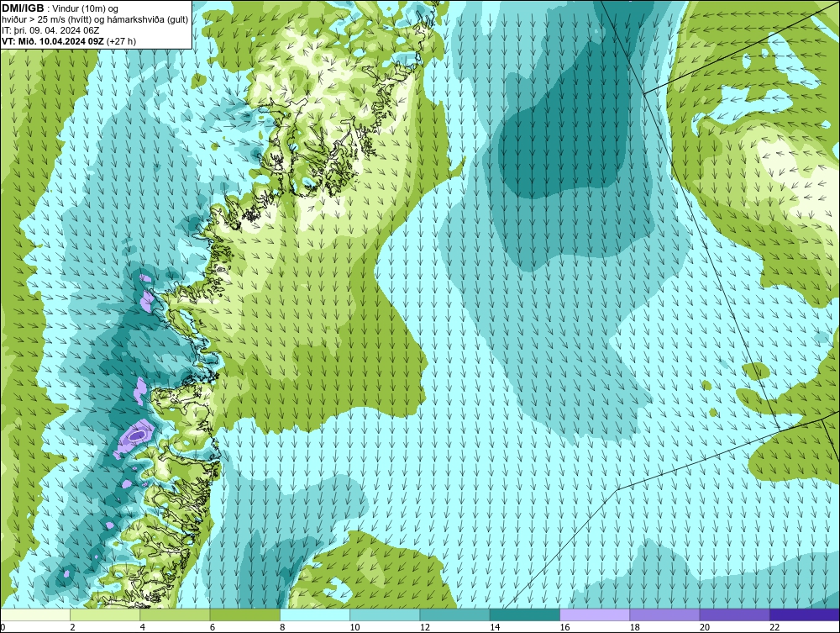This screenshot has height=633, width=840.
Task: Select the light green 2–4 m/s legend swatch
Action: (x=105, y=615)
